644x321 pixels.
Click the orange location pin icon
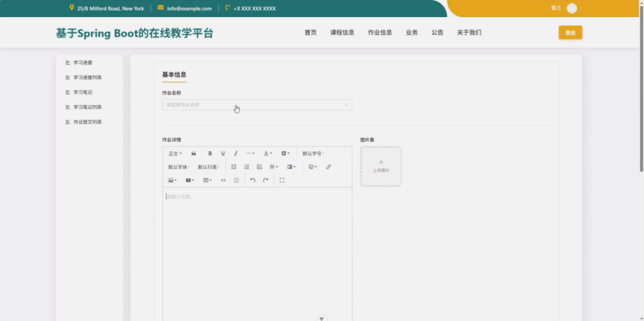(x=72, y=8)
